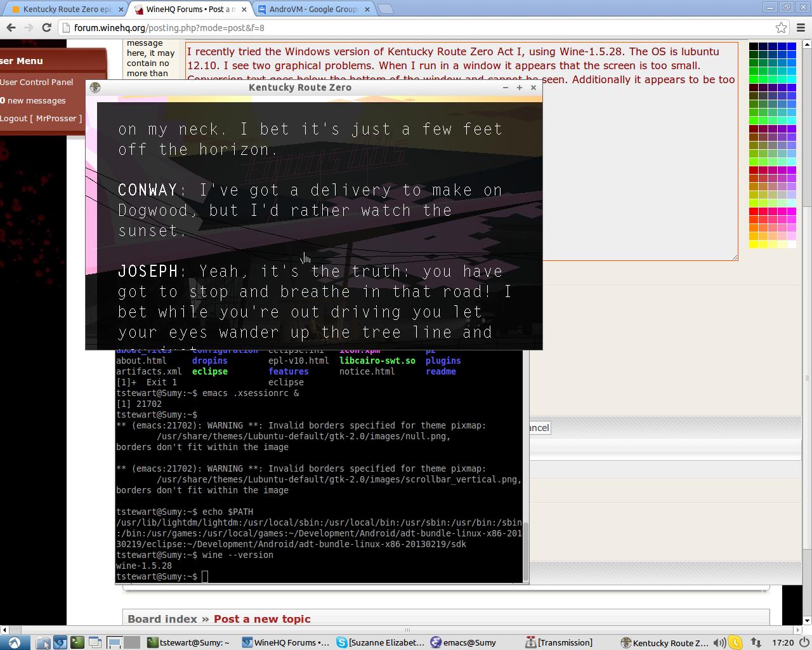This screenshot has width=812, height=650.
Task: Click the browser vertical scrollbar down arrow
Action: click(x=807, y=620)
